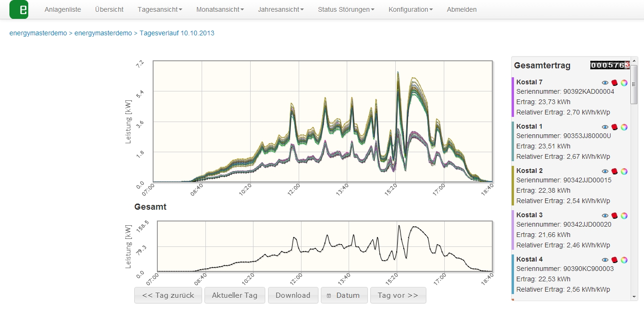
Task: Toggle the eye icon for Kostal 4
Action: tap(605, 260)
